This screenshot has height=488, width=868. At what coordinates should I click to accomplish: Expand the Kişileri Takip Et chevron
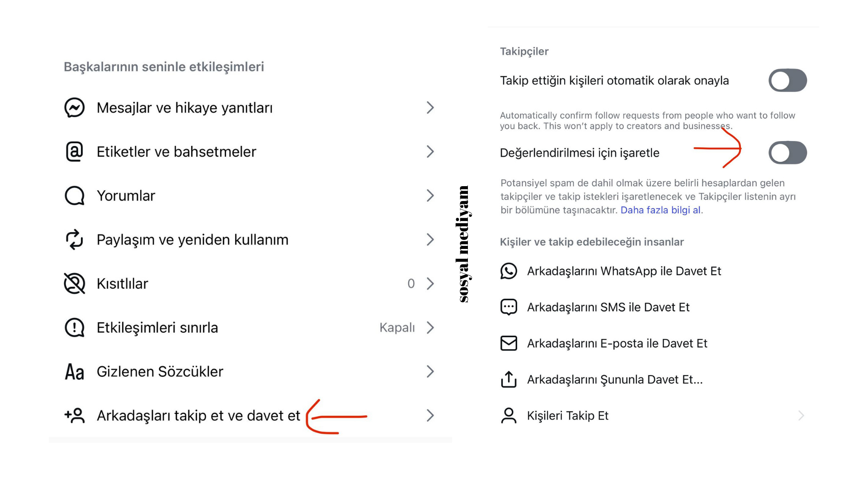pos(801,416)
